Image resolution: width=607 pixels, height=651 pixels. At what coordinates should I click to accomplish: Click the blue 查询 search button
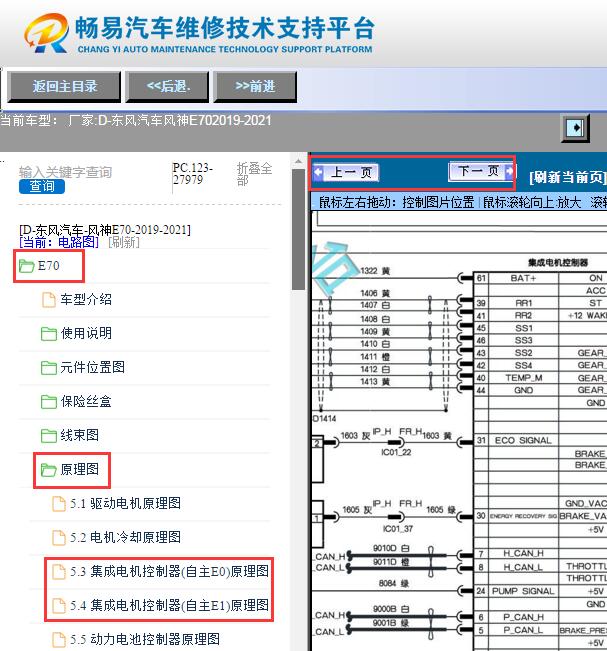(x=42, y=186)
